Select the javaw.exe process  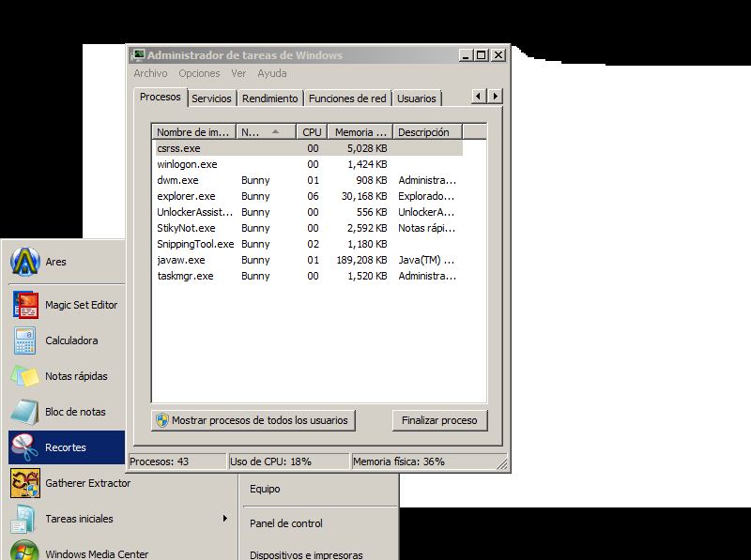(309, 260)
